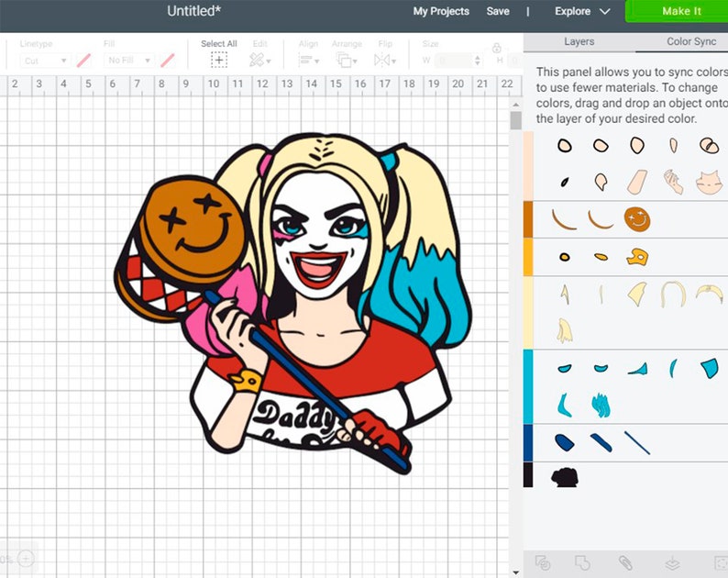
Task: Click the width size stepper arrows
Action: click(x=478, y=61)
